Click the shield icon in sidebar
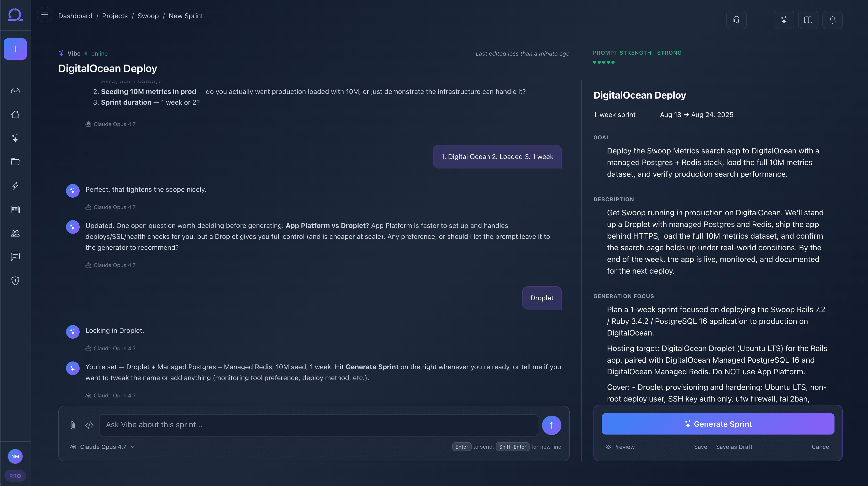Viewport: 868px width, 486px height. [15, 281]
